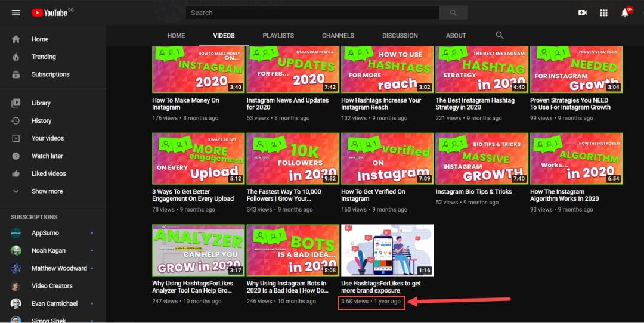This screenshot has height=323, width=644.
Task: Click title 'Instagram News And Updates for 2020'
Action: 287,104
